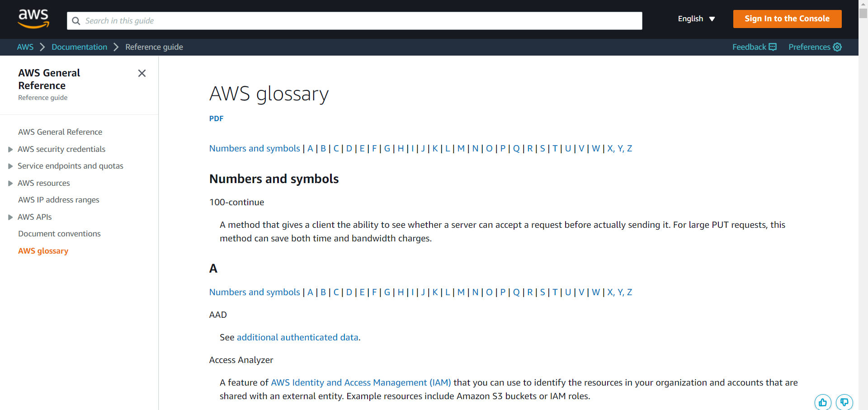Viewport: 868px width, 410px height.
Task: Jump to glossary letter K
Action: pos(435,148)
